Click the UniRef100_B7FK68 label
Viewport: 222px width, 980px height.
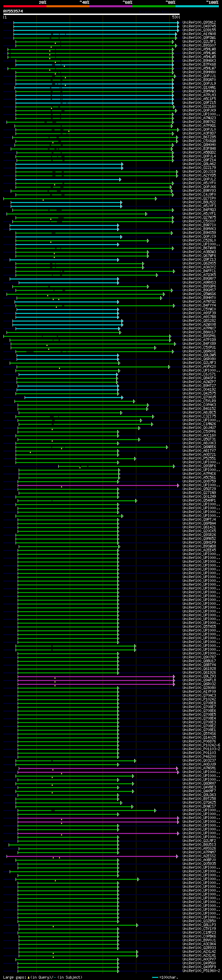(x=199, y=64)
